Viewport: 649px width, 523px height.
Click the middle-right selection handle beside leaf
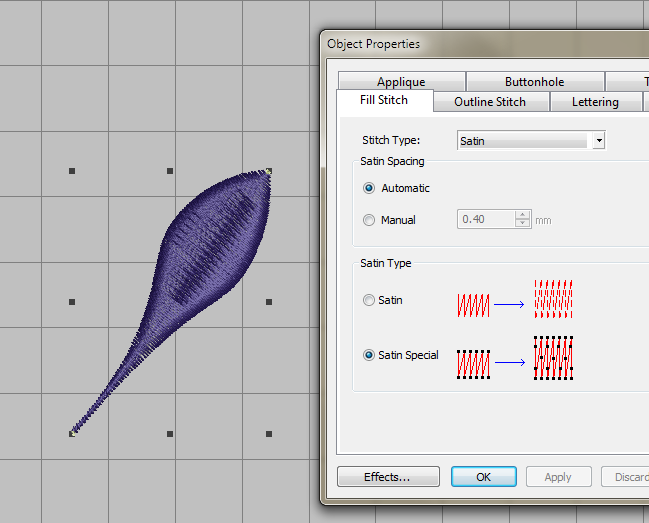[x=269, y=302]
